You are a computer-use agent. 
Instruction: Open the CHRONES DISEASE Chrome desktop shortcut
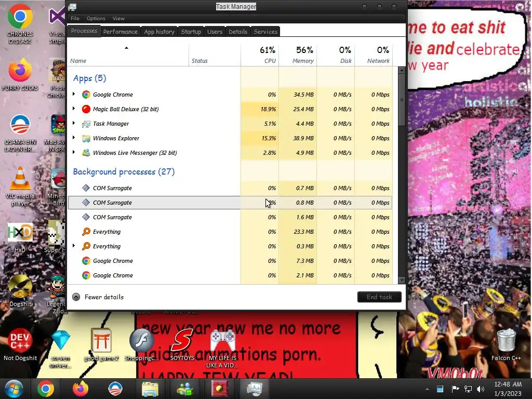(20, 24)
